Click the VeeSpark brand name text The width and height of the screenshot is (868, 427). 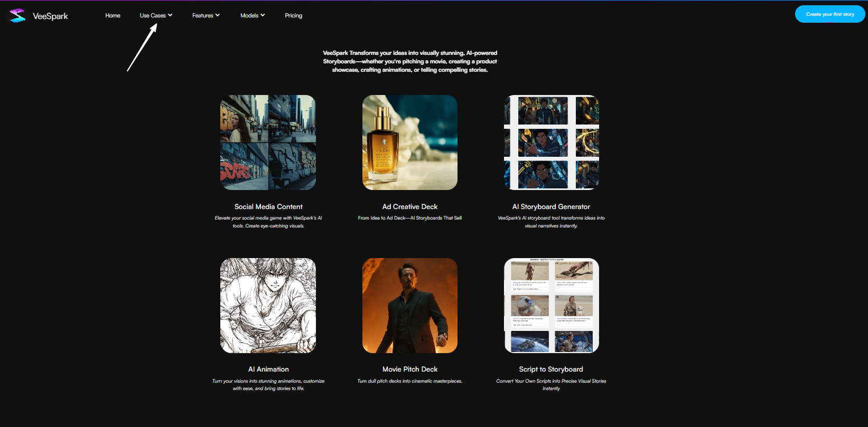pyautogui.click(x=50, y=16)
